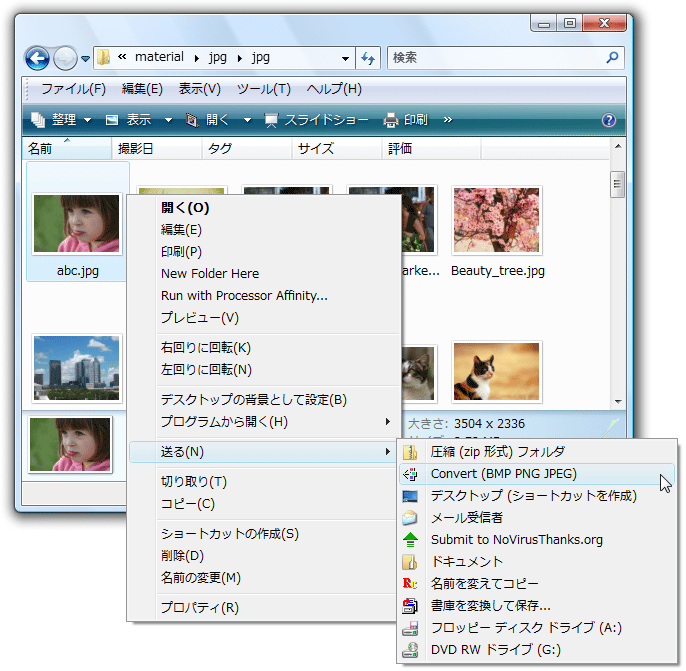
Task: Sort by the 撮影日 column header
Action: 157,149
